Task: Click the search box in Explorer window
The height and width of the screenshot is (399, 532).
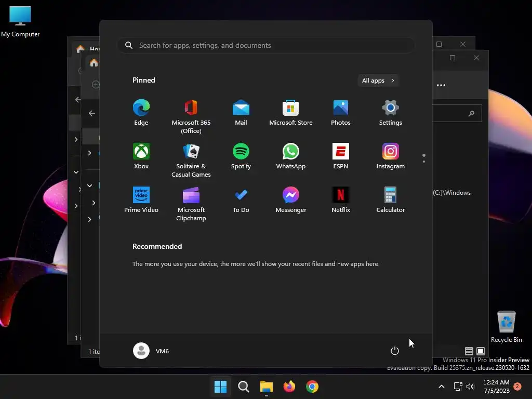Action: click(x=457, y=113)
